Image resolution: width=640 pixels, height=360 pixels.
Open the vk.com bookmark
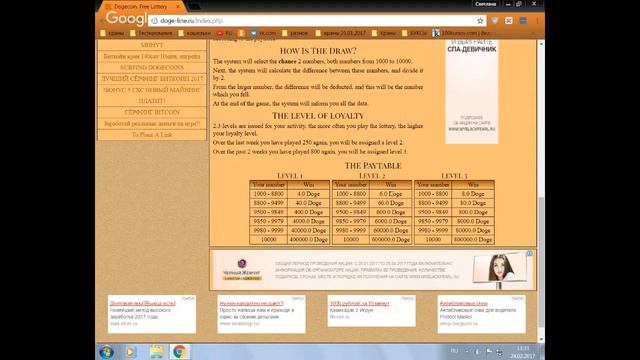tap(263, 33)
